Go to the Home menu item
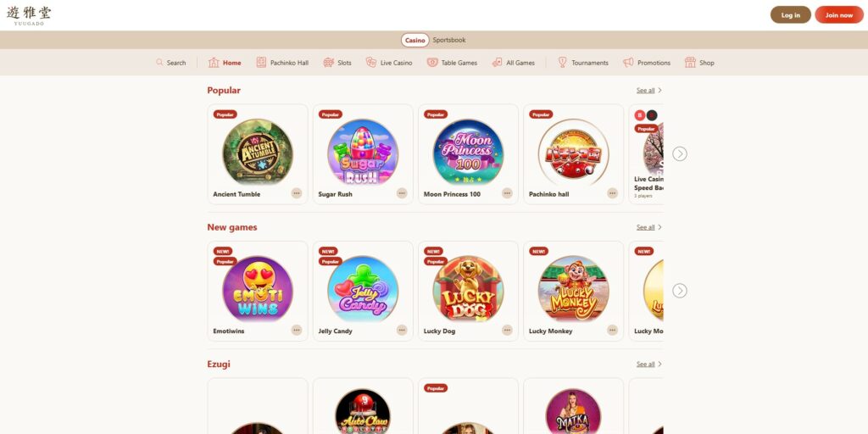The height and width of the screenshot is (434, 868). pyautogui.click(x=225, y=63)
